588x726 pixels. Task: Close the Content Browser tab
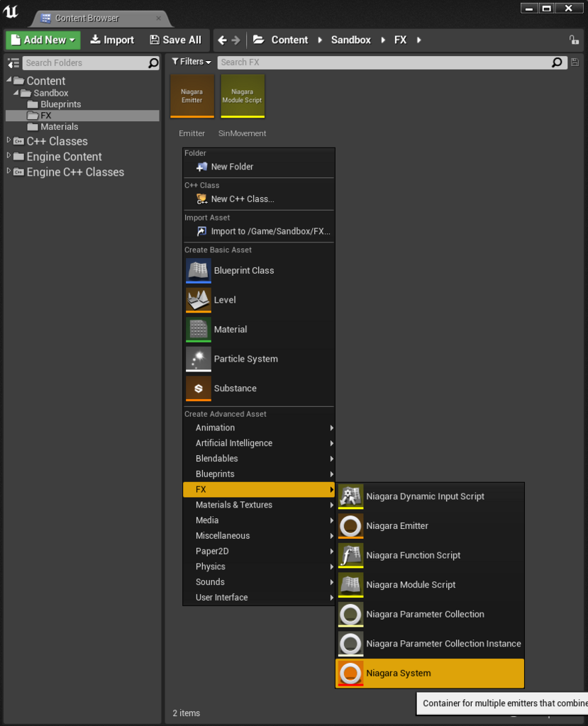[158, 18]
